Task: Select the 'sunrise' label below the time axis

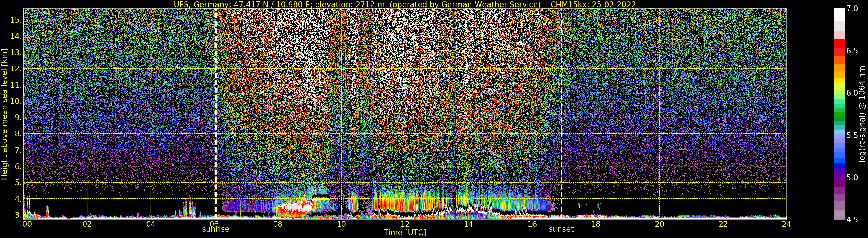Action: click(216, 229)
